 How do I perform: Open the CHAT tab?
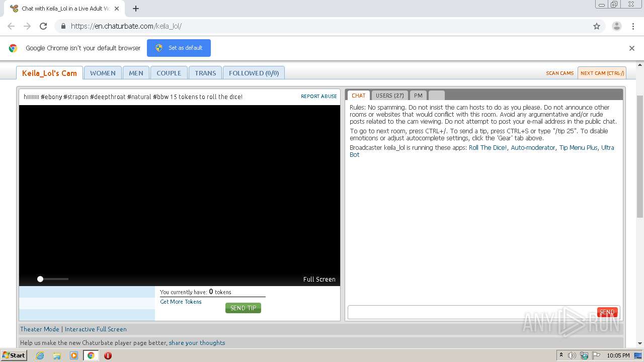[359, 95]
